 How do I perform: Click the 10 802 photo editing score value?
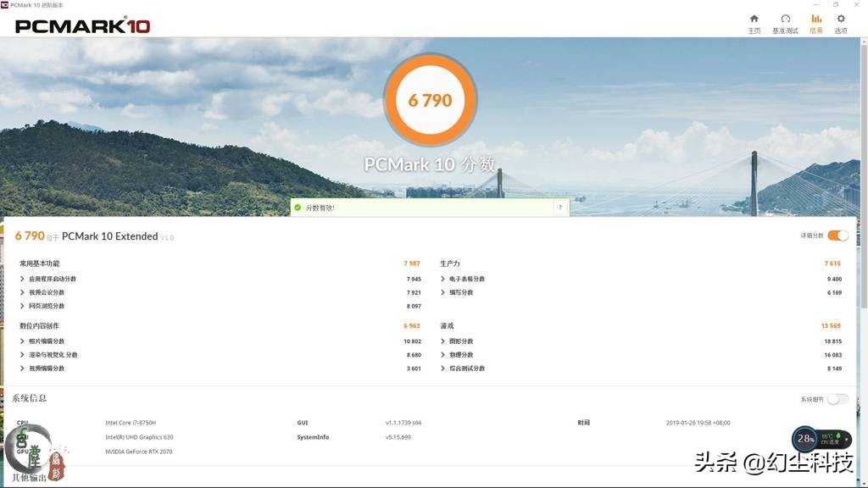click(x=413, y=341)
